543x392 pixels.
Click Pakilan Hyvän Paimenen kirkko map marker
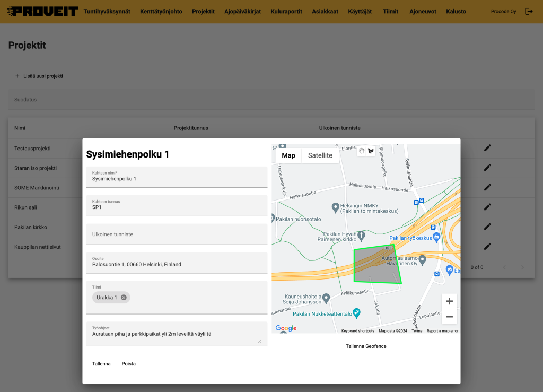point(361,236)
